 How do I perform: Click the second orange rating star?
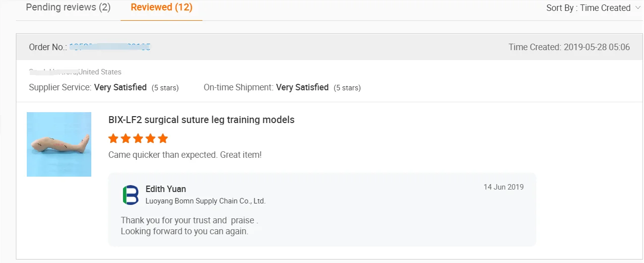point(126,138)
